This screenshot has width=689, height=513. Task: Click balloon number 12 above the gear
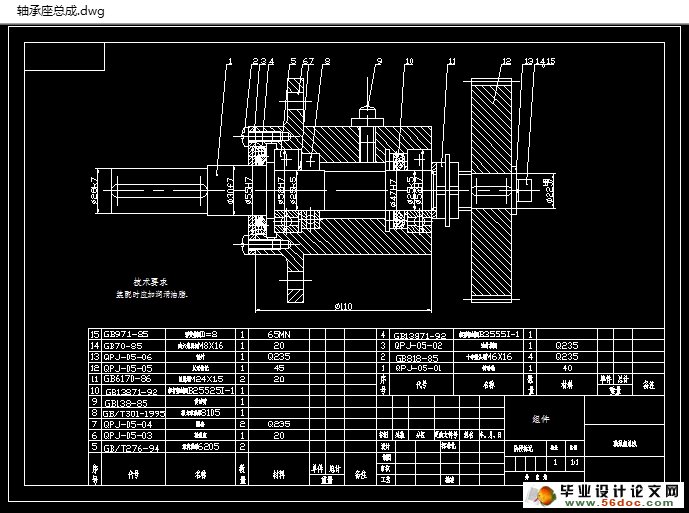point(506,61)
